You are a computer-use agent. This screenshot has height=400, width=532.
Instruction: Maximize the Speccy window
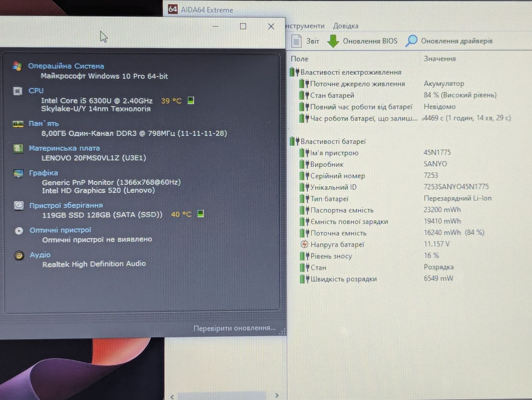(243, 26)
